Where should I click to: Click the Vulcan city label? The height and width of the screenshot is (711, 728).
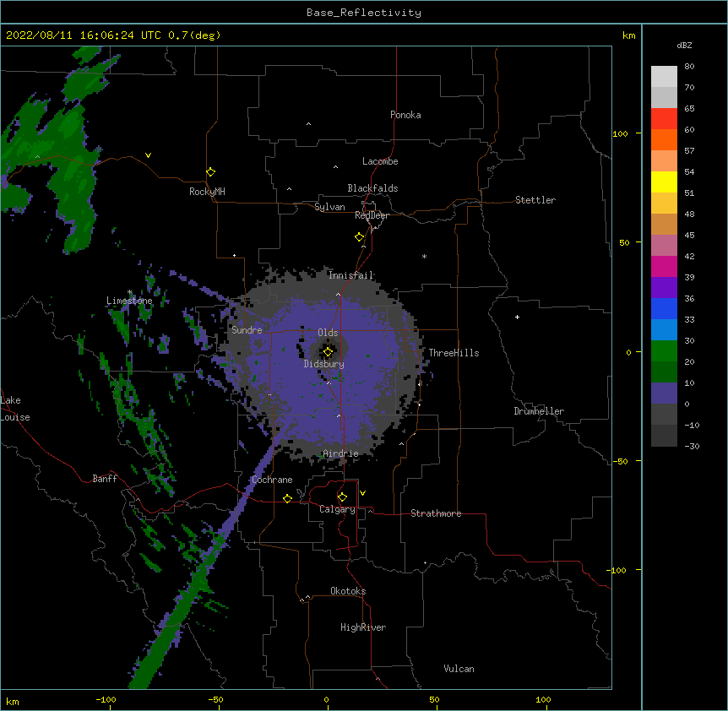click(459, 669)
